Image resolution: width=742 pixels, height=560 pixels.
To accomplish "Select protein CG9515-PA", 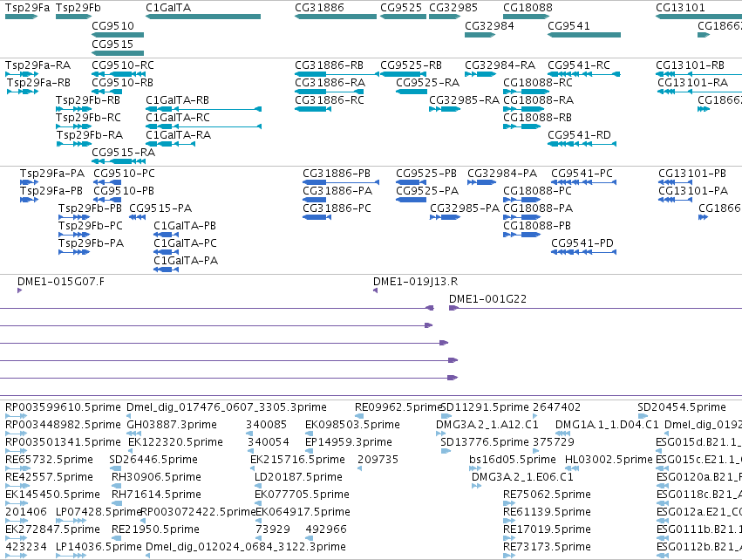I will 137,217.
